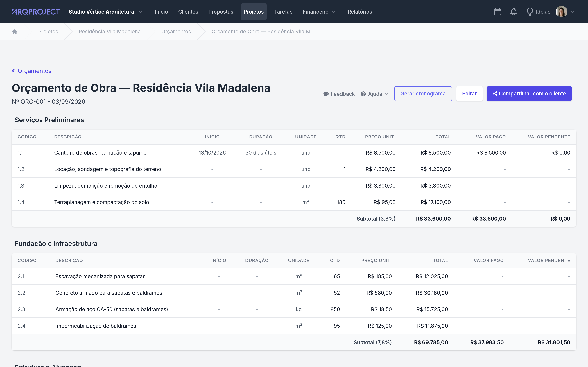Open the Ajuda help dropdown
The height and width of the screenshot is (367, 588).
tap(374, 94)
